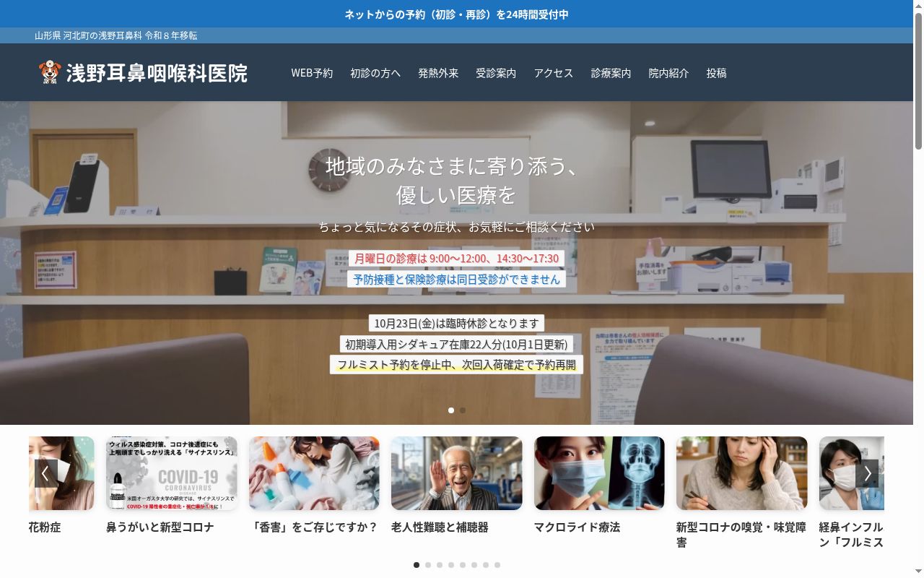Click the 予防接種と保険診療 notice
Viewport: 924px width, 578px height.
point(456,279)
